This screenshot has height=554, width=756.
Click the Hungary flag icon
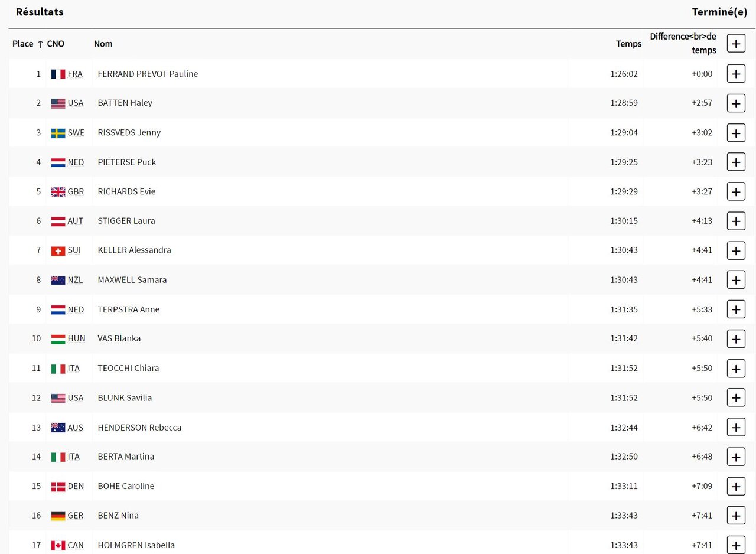click(58, 339)
